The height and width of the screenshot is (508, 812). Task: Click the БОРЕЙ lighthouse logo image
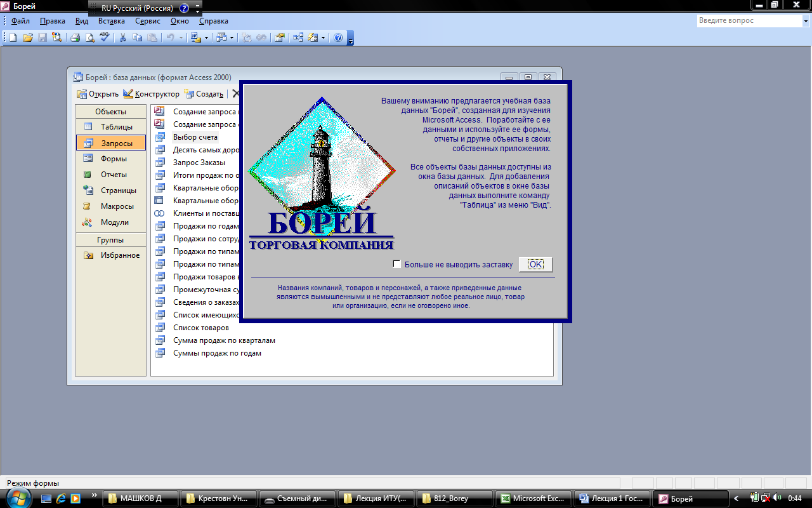(x=322, y=173)
